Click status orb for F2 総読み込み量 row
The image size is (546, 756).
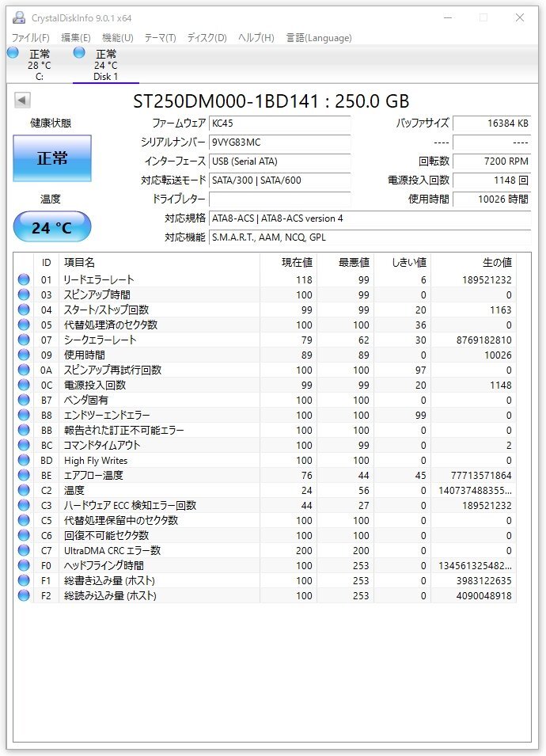24,595
